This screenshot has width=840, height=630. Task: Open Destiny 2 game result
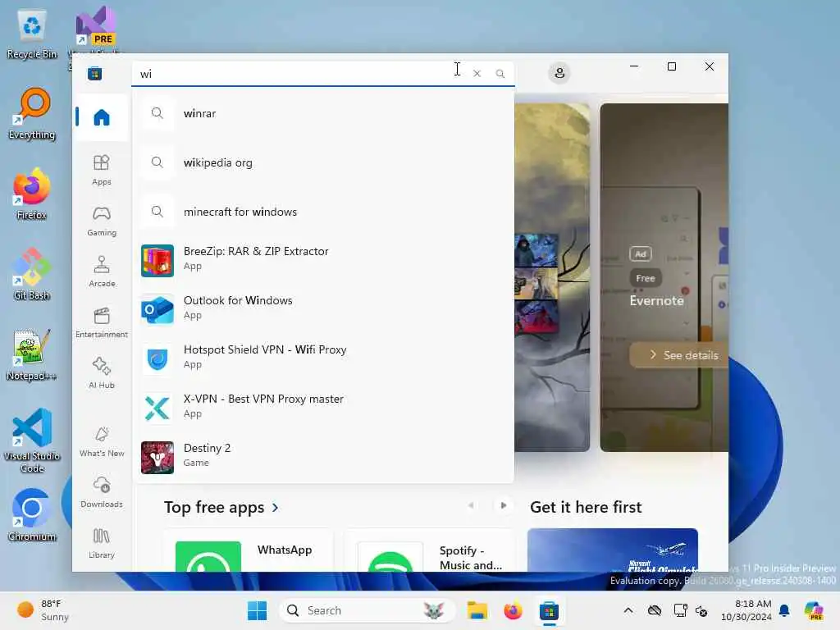pyautogui.click(x=323, y=458)
